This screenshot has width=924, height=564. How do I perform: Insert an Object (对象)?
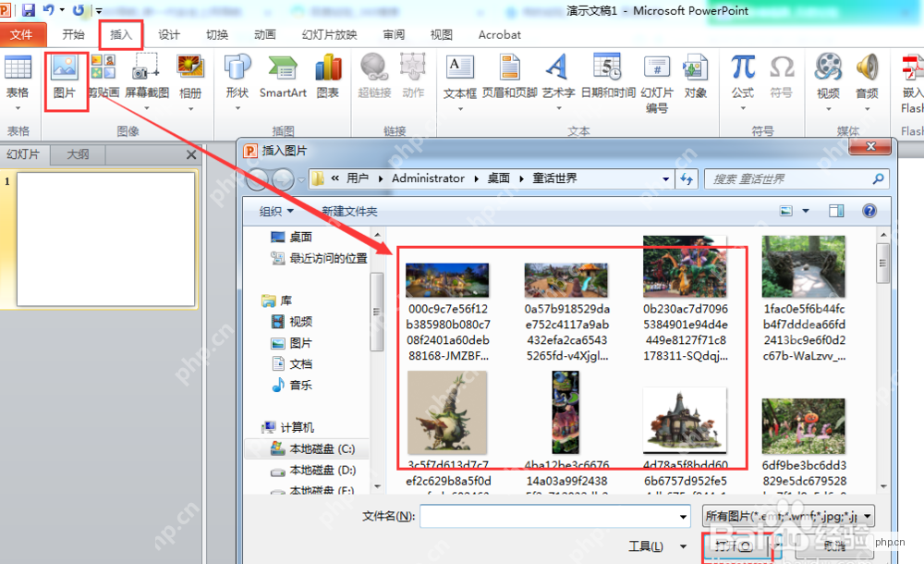[696, 76]
